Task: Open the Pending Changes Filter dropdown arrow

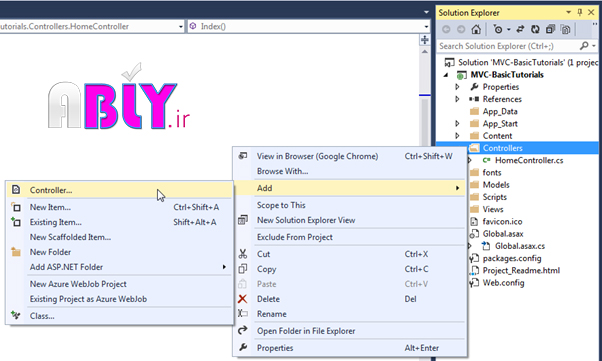Action: pyautogui.click(x=509, y=29)
